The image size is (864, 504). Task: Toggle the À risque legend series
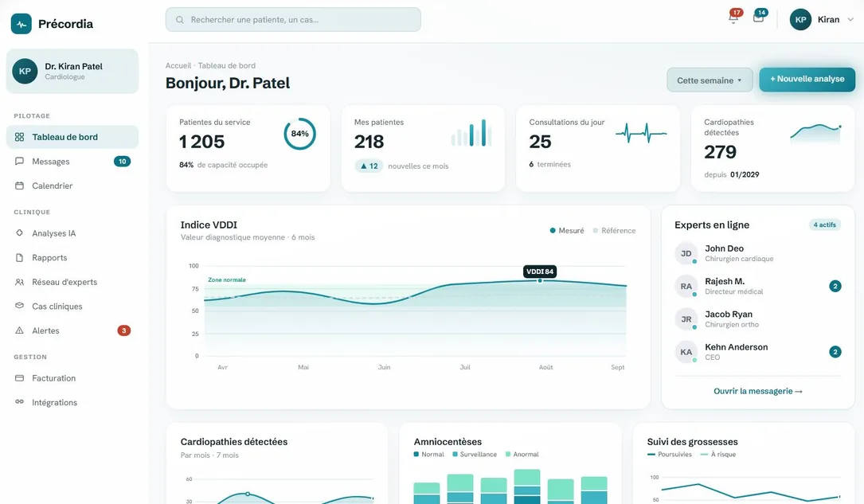point(718,455)
